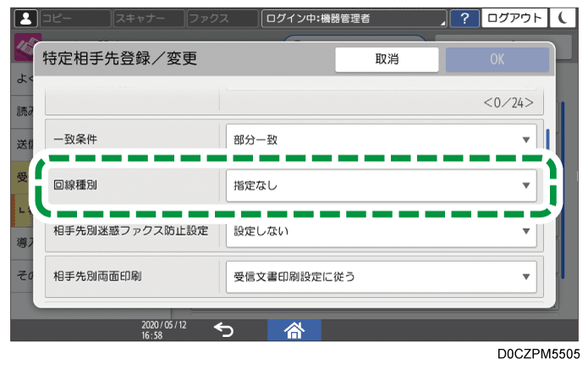Switch to ファクス function
The height and width of the screenshot is (365, 588).
tap(223, 18)
